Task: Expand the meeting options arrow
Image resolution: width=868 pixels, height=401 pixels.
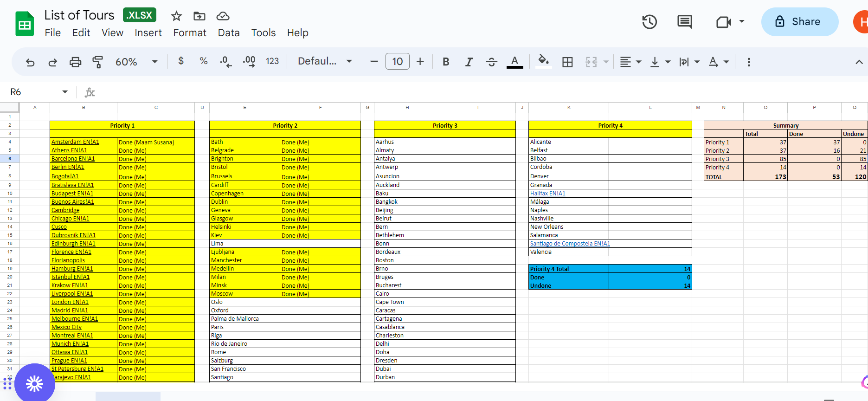Action: pos(742,21)
